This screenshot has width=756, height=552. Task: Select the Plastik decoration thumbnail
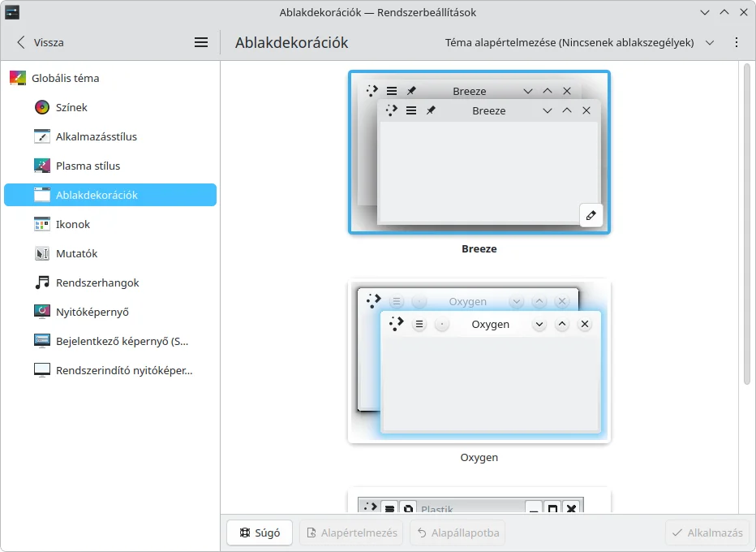tap(479, 500)
